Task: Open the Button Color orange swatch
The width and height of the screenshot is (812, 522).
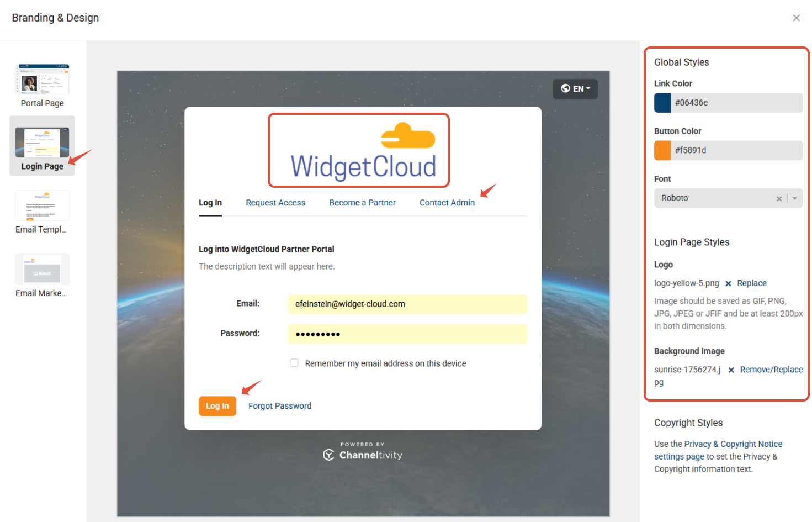Action: click(x=662, y=150)
